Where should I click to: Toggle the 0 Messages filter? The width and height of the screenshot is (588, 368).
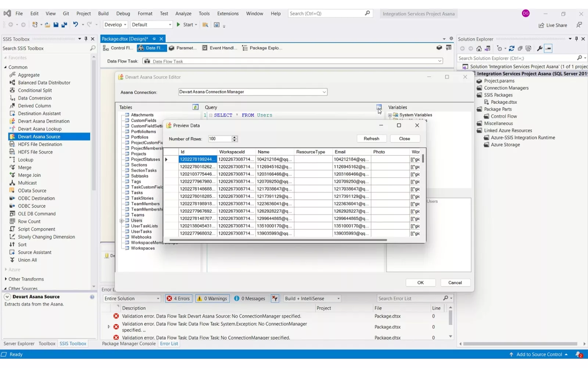pos(250,298)
